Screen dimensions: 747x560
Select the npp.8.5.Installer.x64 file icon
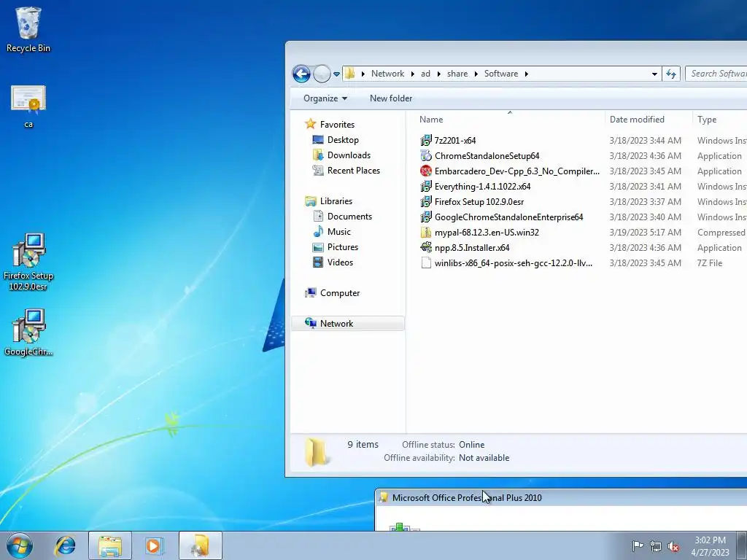tap(426, 248)
